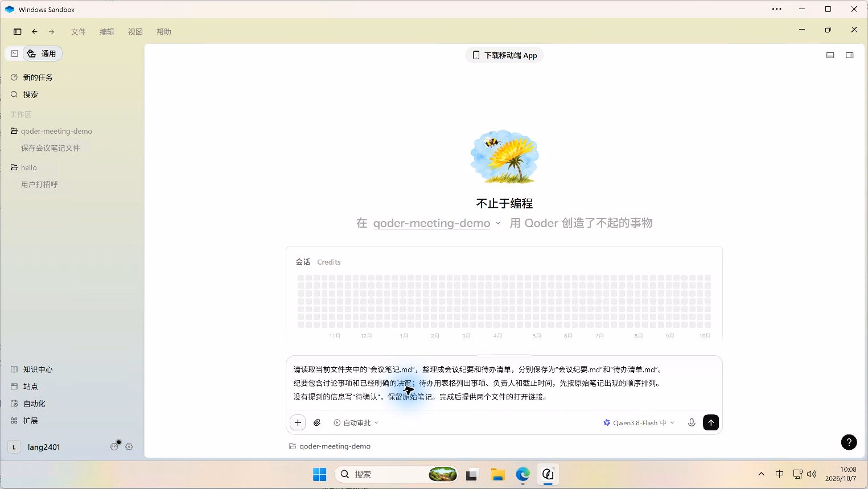Start a new task via 新的任务
Viewport: 868px width, 489px height.
32,77
